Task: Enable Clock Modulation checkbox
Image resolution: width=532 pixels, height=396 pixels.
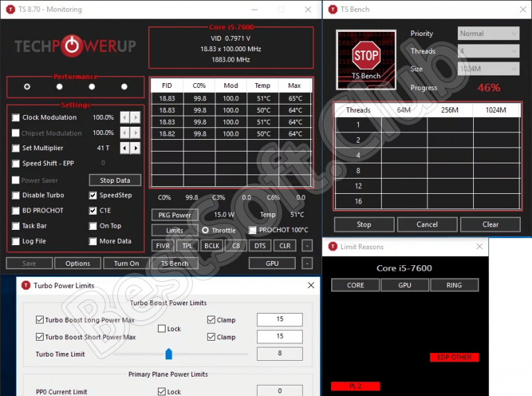Action: click(x=16, y=118)
